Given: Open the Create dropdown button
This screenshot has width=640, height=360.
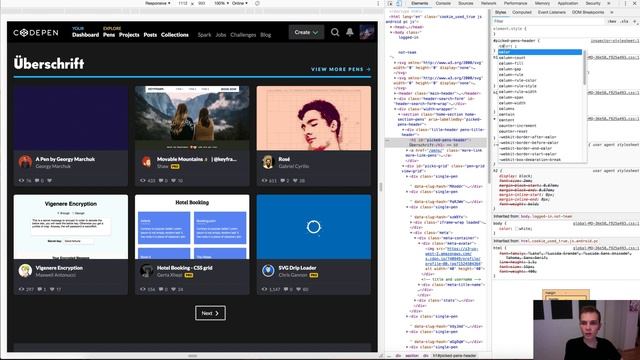Looking at the screenshot, I should pos(306,32).
